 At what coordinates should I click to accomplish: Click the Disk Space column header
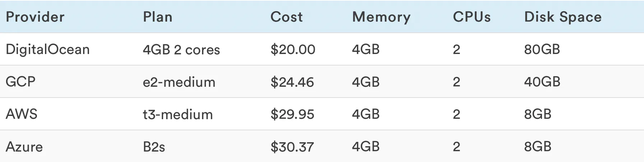[x=563, y=17]
